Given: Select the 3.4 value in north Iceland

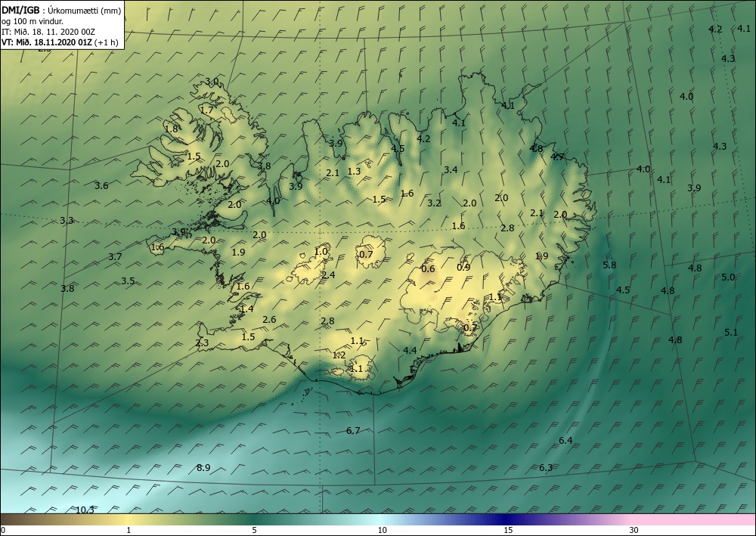Looking at the screenshot, I should tap(451, 169).
